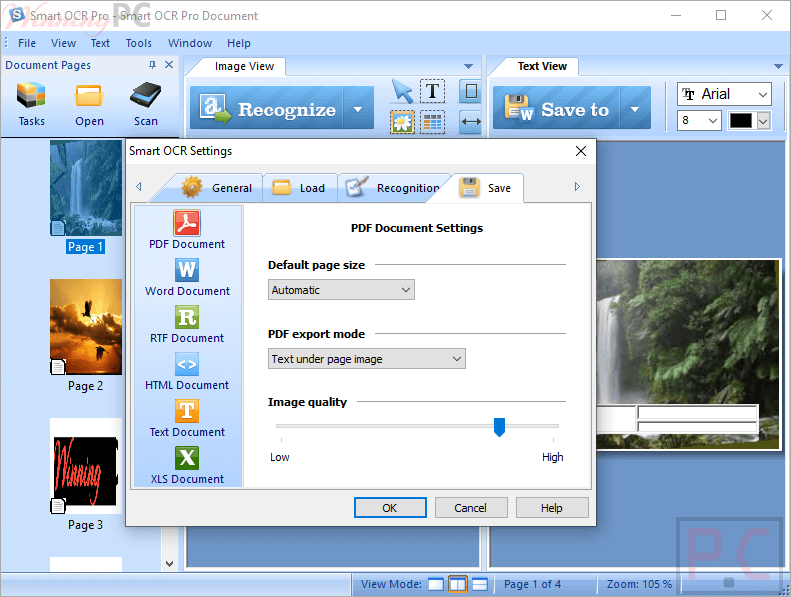Open the Help menu
791x597 pixels.
tap(239, 43)
